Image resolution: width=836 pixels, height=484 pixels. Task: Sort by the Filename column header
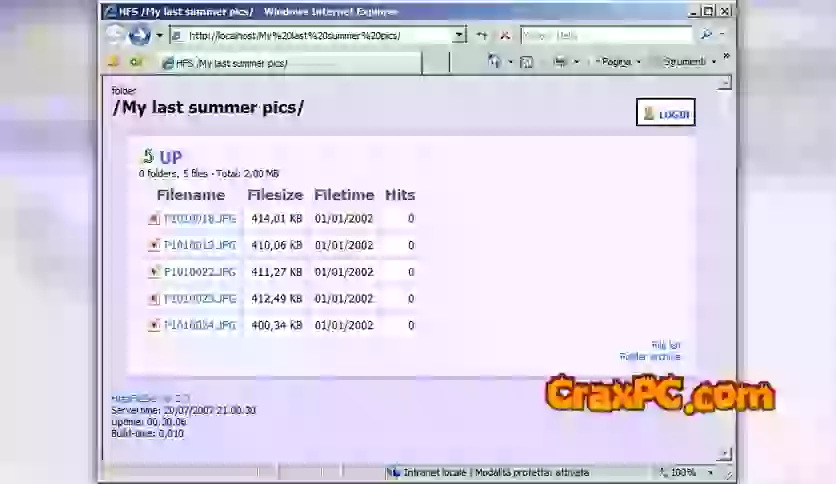pos(191,195)
